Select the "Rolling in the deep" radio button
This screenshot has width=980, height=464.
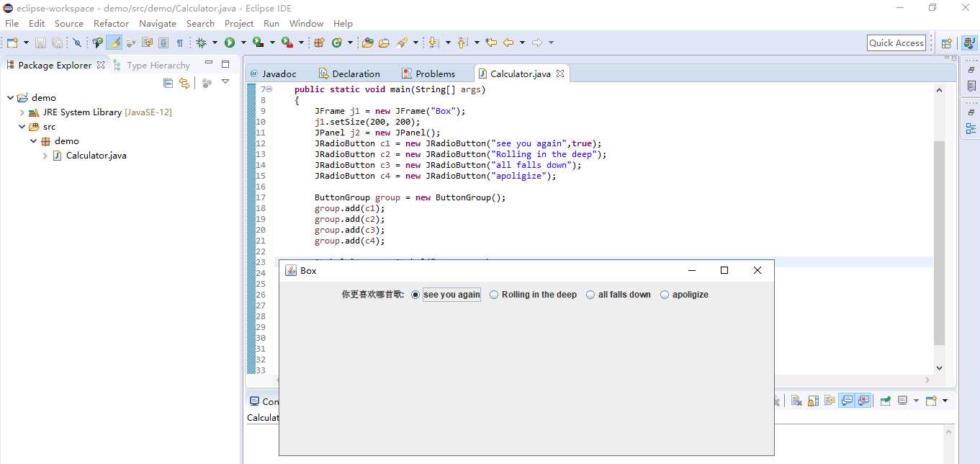pos(533,295)
